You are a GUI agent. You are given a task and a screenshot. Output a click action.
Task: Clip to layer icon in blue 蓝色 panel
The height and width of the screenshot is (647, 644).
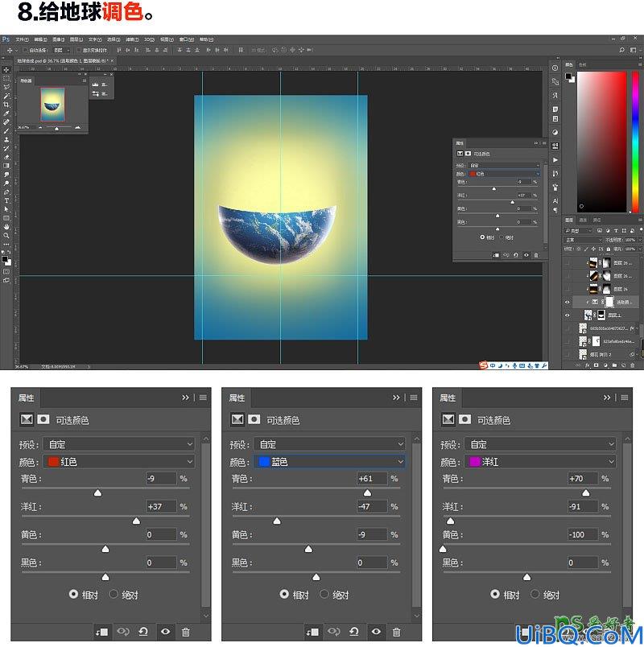(x=312, y=632)
